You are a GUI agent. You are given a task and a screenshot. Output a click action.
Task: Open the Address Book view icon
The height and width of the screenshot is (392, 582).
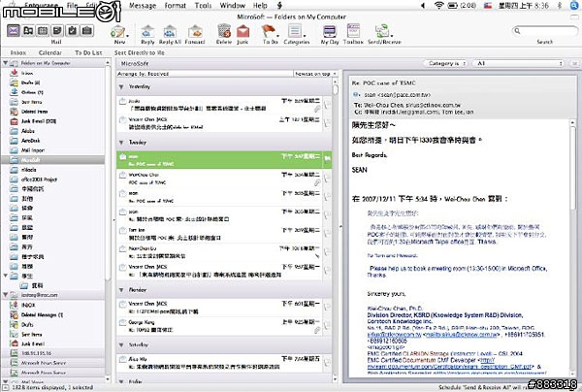28,30
